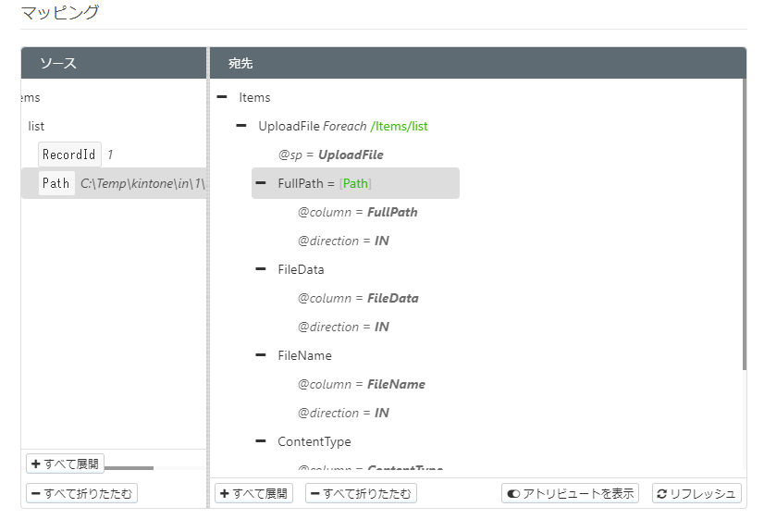Collapse the FullPath node
The height and width of the screenshot is (532, 764).
coord(261,183)
